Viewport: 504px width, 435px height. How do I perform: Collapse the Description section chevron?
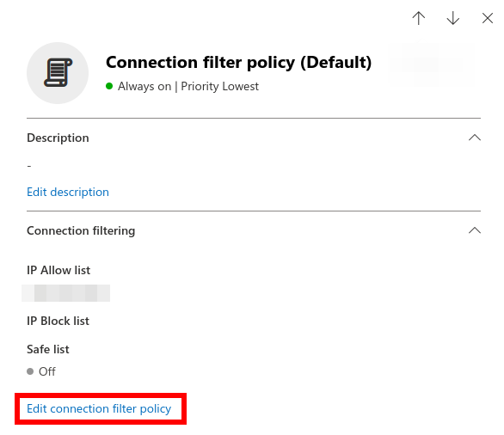click(475, 138)
